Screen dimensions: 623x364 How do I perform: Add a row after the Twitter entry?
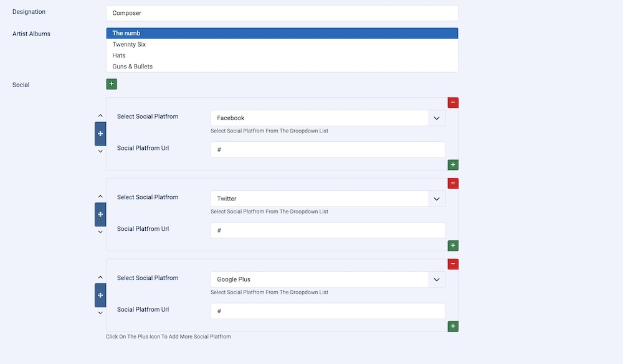coord(453,246)
